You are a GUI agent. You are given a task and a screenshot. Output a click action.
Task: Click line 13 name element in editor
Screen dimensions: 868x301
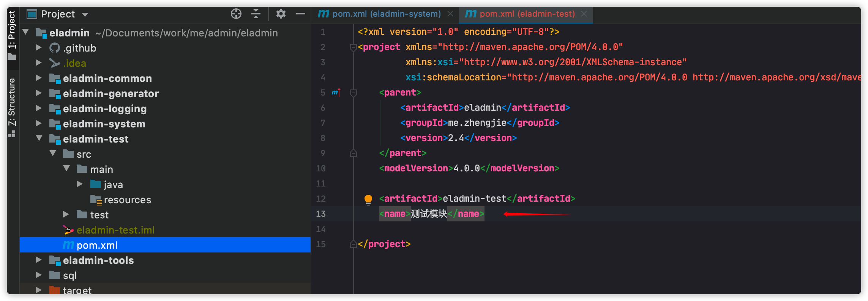click(x=431, y=214)
